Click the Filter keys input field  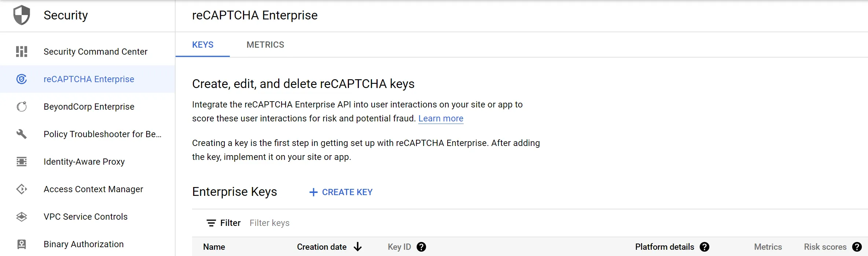point(330,223)
